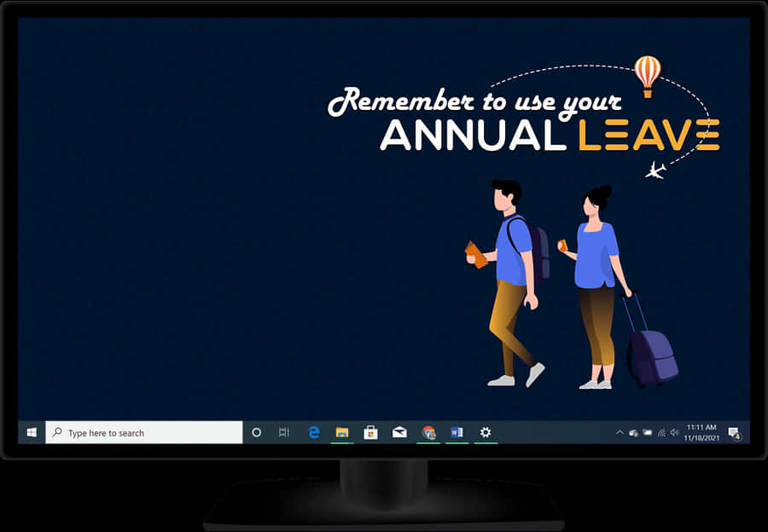Click the search magnifier icon
The image size is (768, 532).
point(57,433)
